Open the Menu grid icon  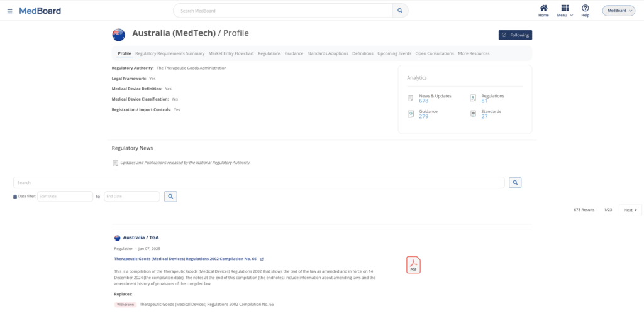(565, 8)
